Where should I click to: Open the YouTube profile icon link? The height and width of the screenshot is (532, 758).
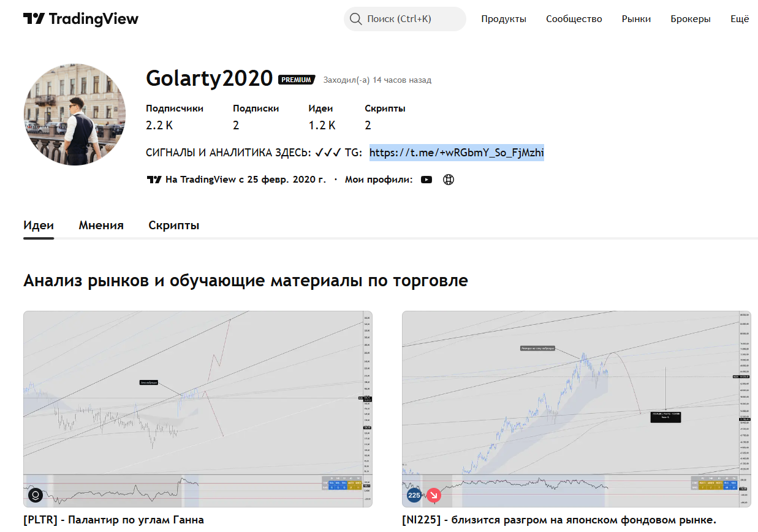click(x=426, y=180)
